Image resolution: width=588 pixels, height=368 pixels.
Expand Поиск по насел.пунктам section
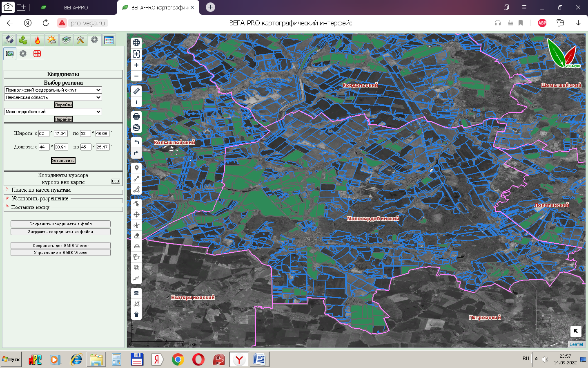point(41,190)
